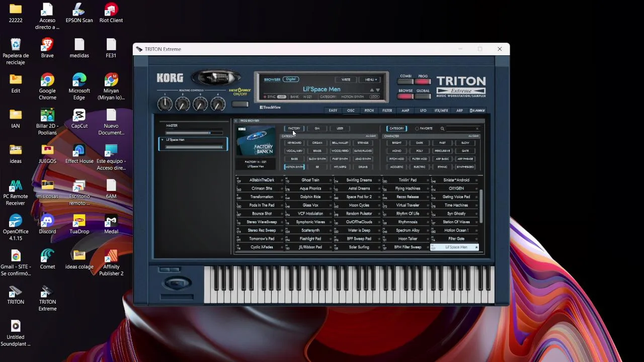Open the Medal desktop icon

pos(111,225)
